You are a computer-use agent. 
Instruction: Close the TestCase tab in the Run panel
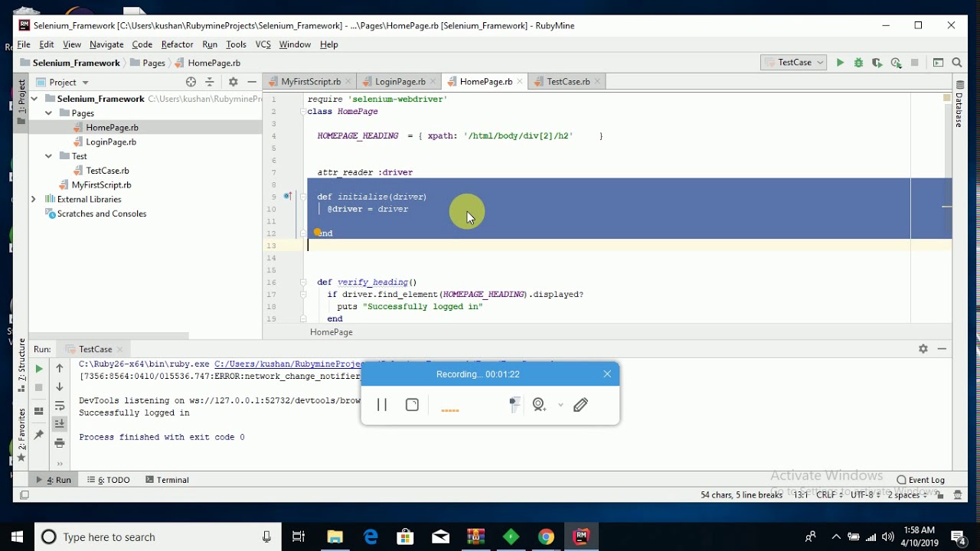pyautogui.click(x=119, y=350)
